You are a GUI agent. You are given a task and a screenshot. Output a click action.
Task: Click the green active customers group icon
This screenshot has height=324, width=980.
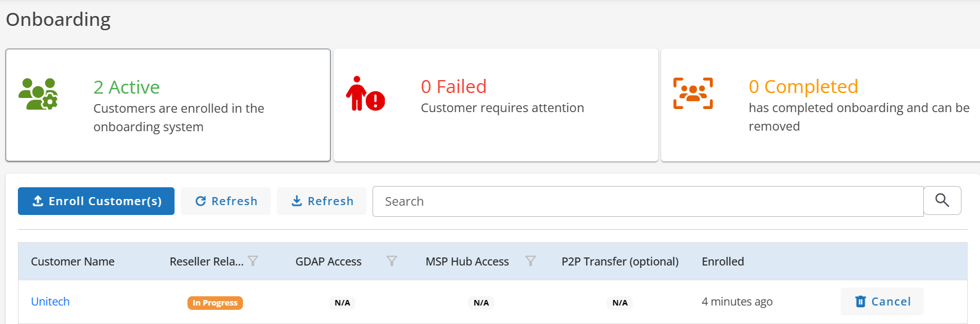point(38,94)
